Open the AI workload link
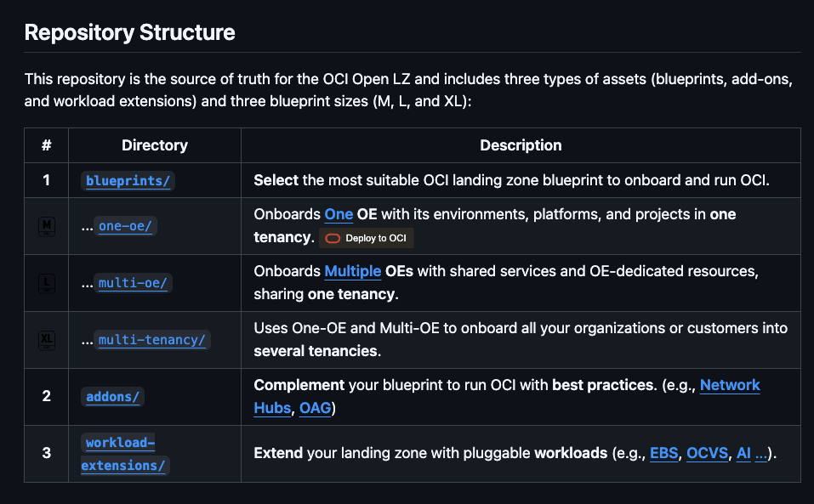This screenshot has width=814, height=504. [x=743, y=454]
